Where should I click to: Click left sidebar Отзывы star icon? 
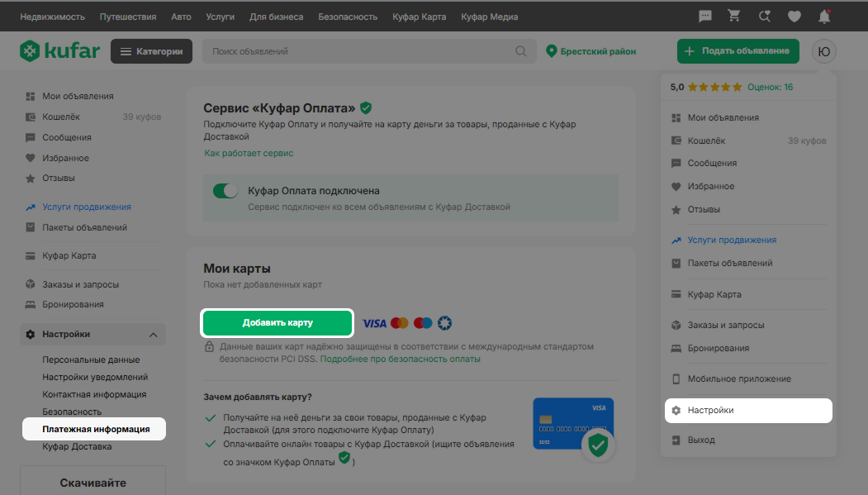[31, 178]
